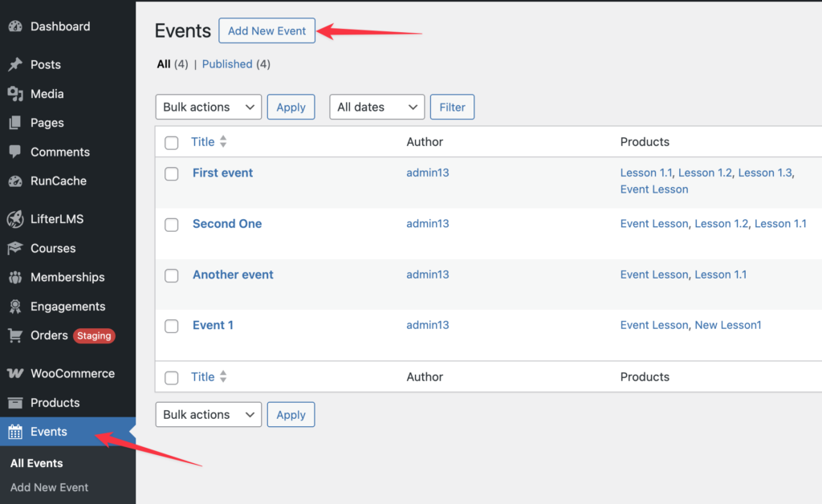Check the First event row checkbox
Screen dimensions: 822x504
172,174
